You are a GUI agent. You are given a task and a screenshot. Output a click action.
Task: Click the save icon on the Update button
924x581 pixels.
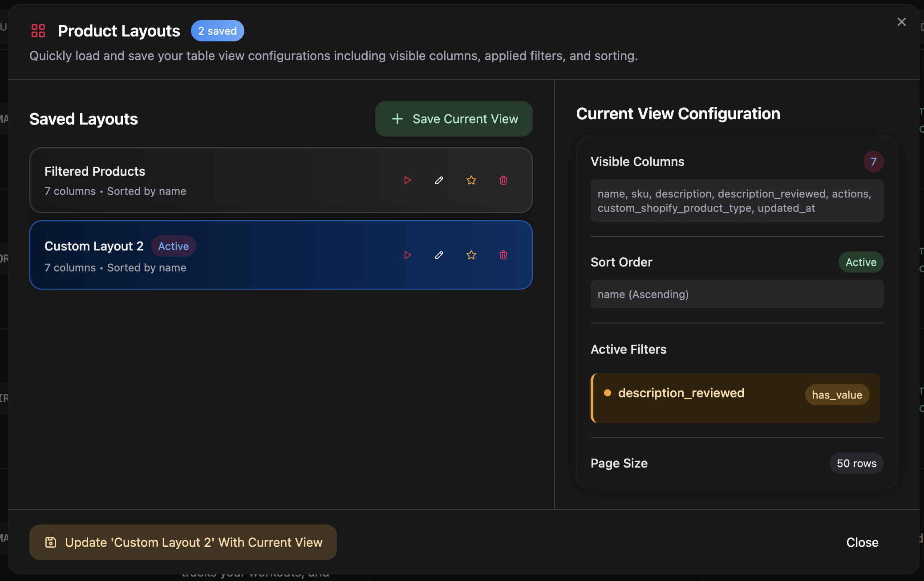50,542
